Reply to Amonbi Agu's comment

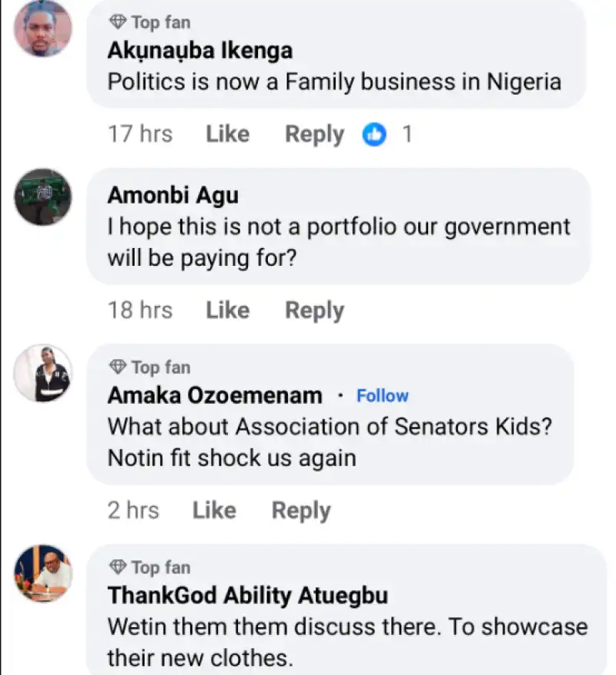coord(314,311)
